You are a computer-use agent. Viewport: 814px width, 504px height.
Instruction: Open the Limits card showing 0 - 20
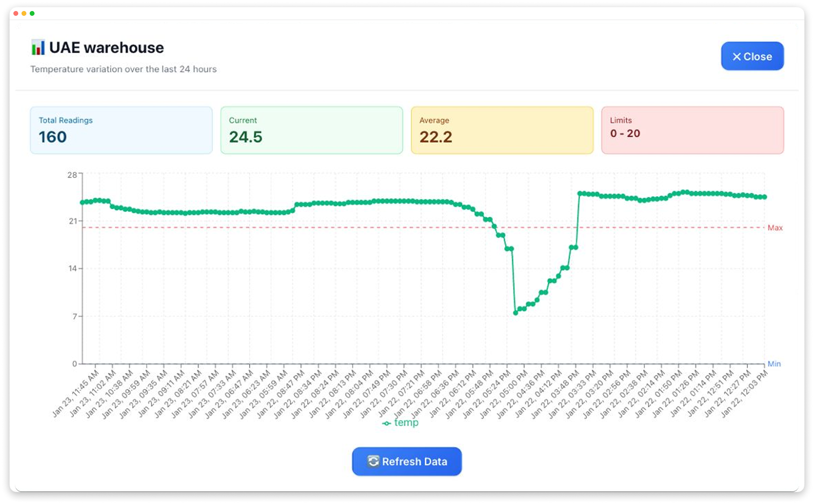[x=692, y=130]
